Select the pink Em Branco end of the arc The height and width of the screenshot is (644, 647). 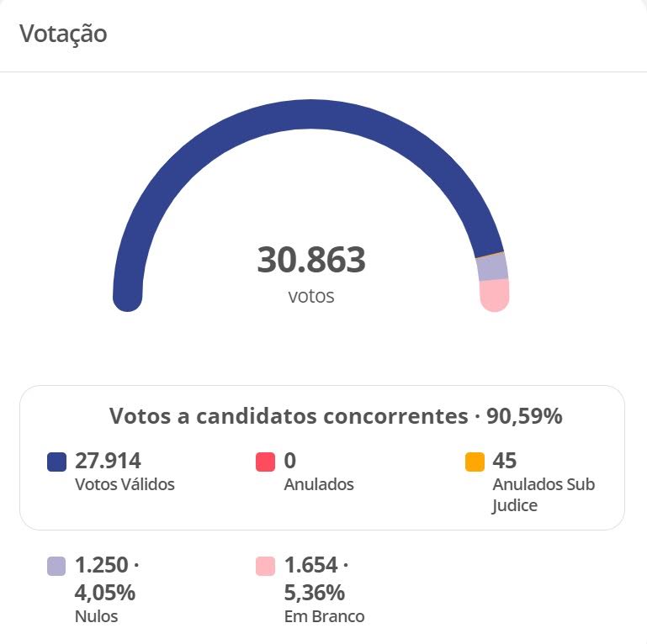coord(494,295)
